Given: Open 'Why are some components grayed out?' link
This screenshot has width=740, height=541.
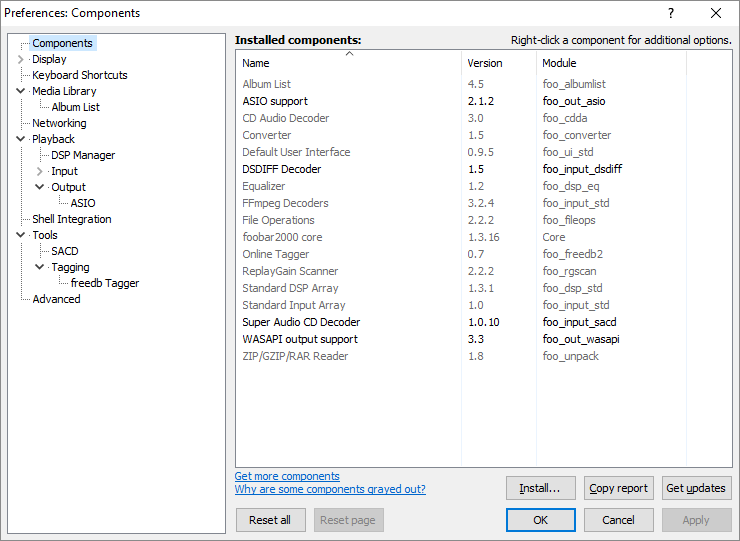Looking at the screenshot, I should coord(330,489).
